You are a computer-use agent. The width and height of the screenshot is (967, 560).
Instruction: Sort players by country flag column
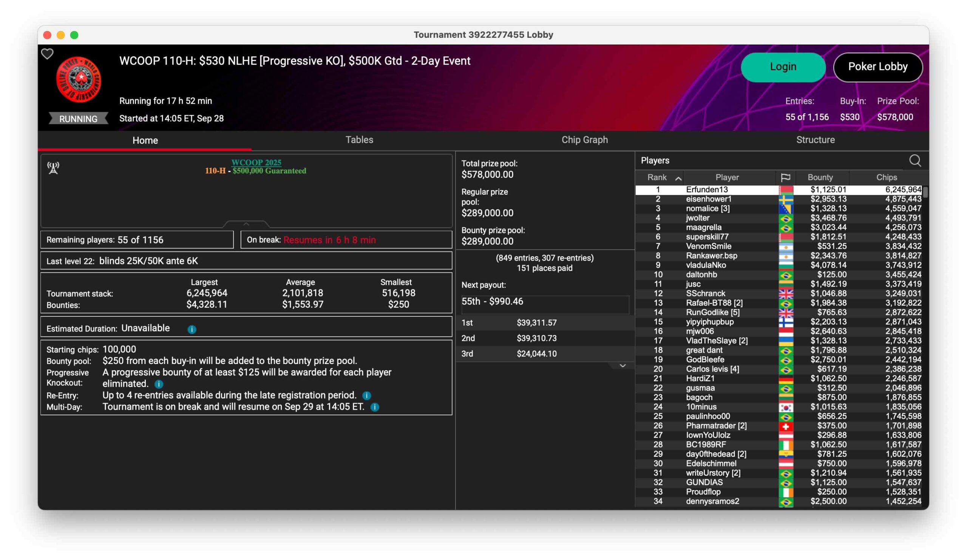tap(785, 177)
